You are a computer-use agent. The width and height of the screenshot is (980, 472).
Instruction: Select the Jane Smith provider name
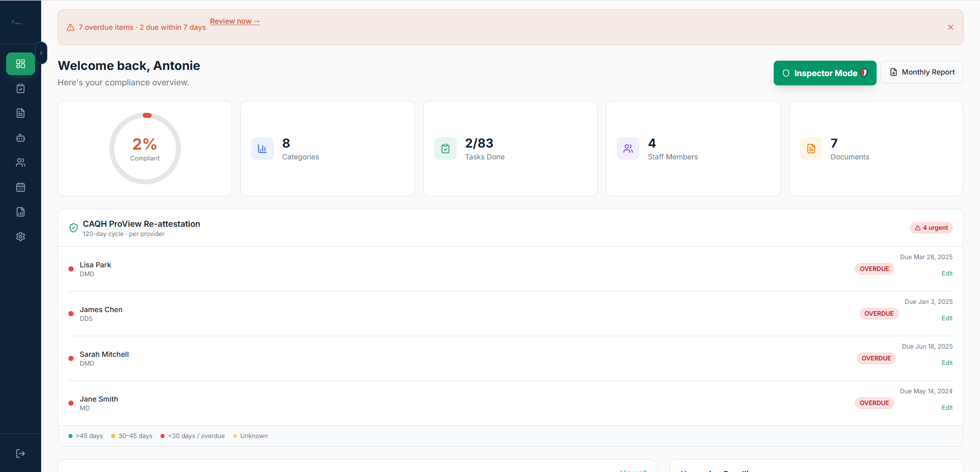[99, 399]
